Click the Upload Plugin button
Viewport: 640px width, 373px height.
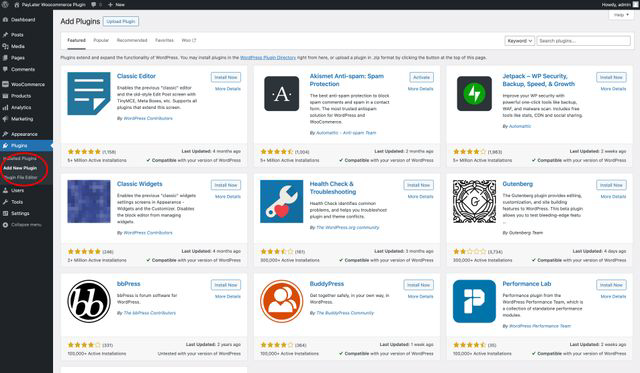pyautogui.click(x=121, y=21)
